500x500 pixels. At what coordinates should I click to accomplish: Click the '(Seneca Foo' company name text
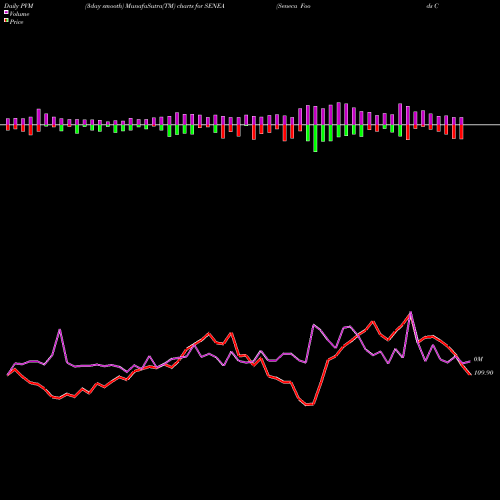click(x=293, y=6)
